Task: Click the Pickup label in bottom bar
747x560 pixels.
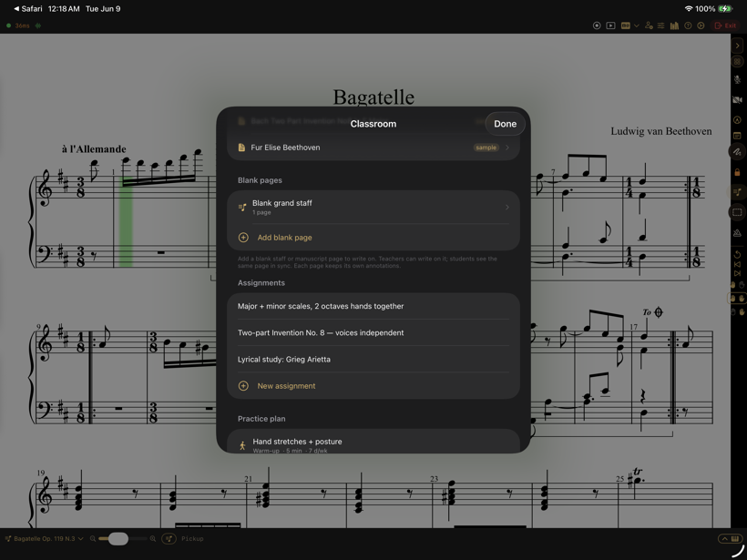Action: pos(192,538)
